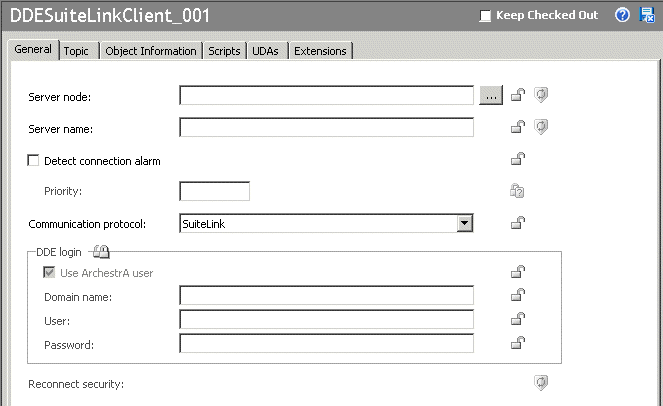Click the DDESuiteLinkClient_001 title text

tap(110, 16)
